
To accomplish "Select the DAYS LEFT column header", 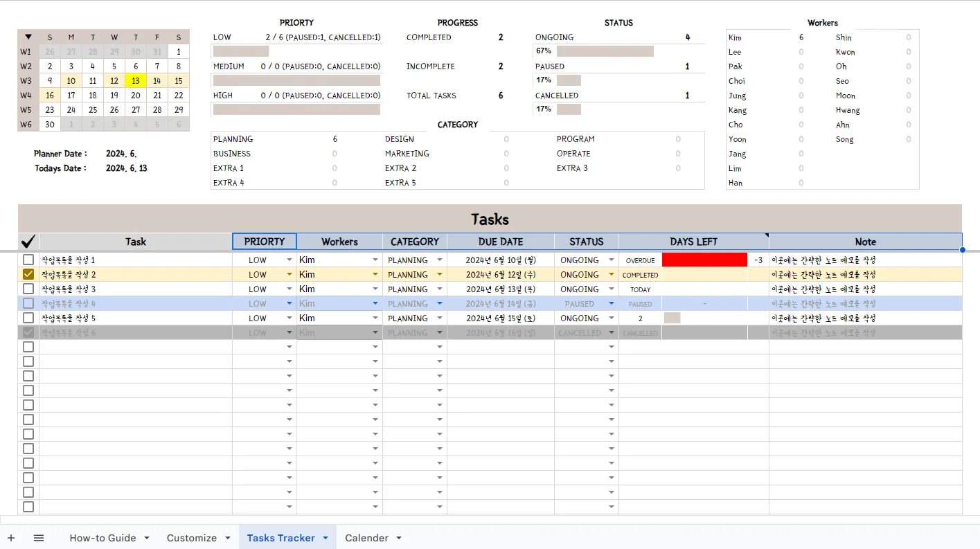I will [694, 242].
